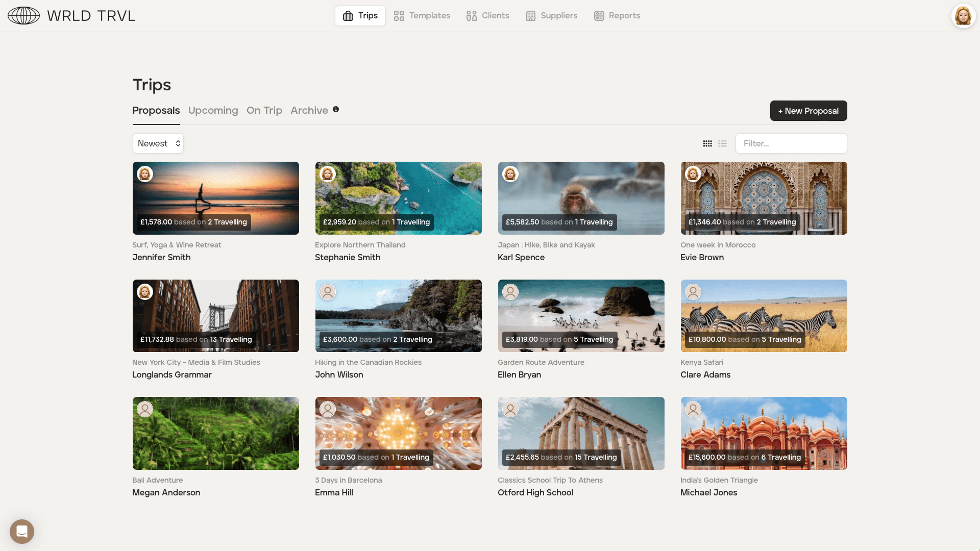The height and width of the screenshot is (551, 980).
Task: Click unassigned user icon on Canadian Rockies card
Action: pos(328,292)
